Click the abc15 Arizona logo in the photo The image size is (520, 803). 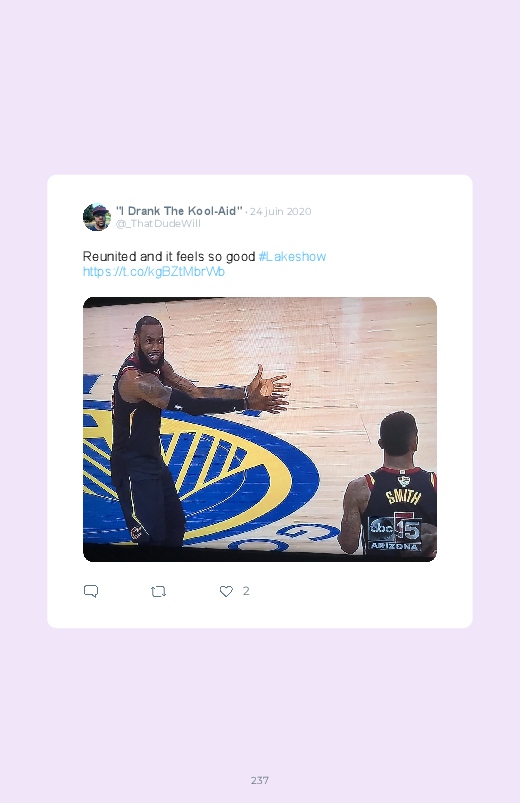coord(395,533)
